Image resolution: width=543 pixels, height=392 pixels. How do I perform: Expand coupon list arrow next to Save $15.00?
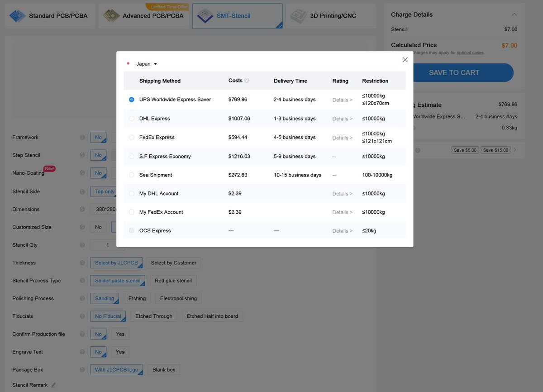tap(515, 150)
